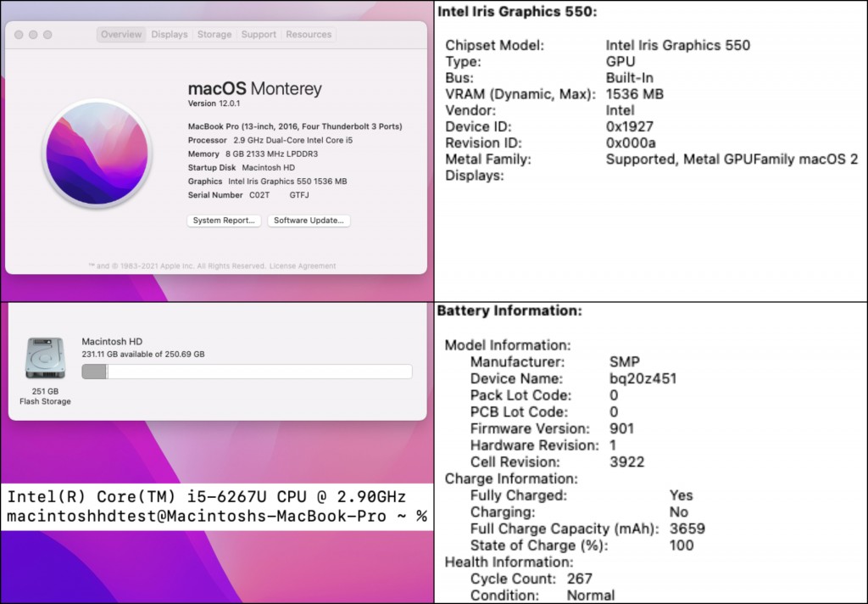Click the Vendor value "Intel"
This screenshot has width=868, height=604.
point(620,110)
